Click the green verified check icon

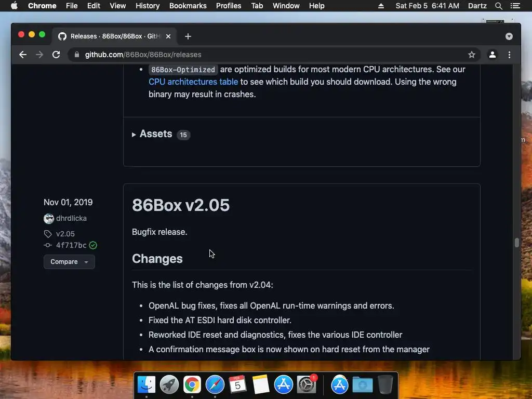93,245
